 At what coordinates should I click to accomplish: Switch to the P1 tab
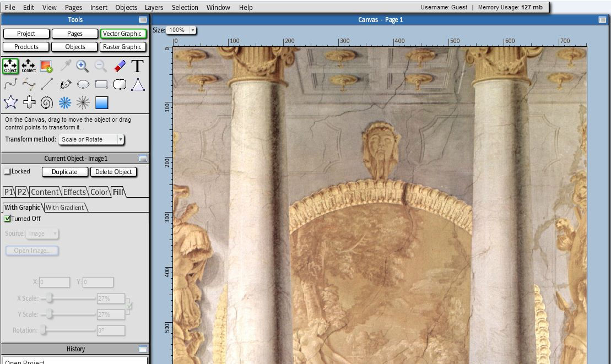9,192
